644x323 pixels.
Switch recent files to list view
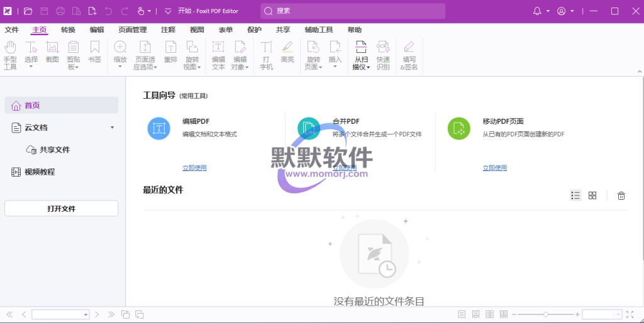(x=575, y=195)
